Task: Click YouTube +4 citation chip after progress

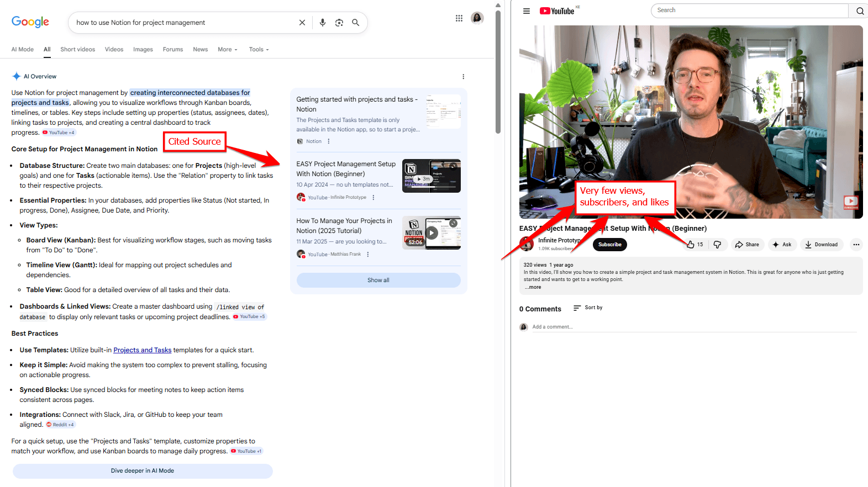Action: (x=59, y=133)
